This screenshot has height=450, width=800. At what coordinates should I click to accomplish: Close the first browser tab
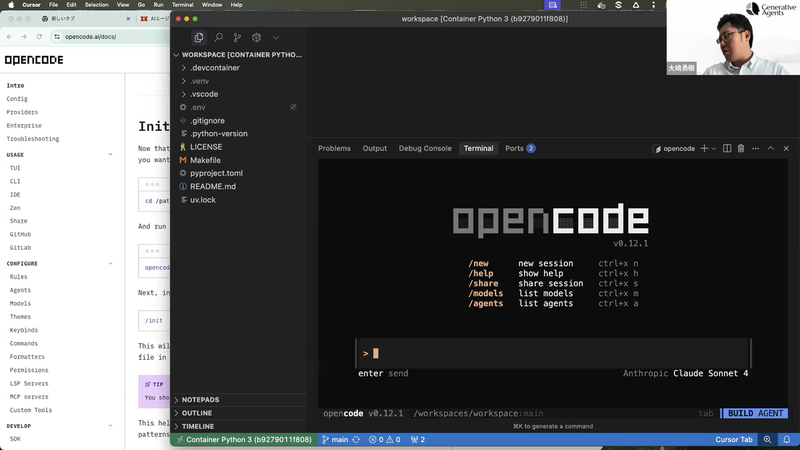pyautogui.click(x=128, y=18)
